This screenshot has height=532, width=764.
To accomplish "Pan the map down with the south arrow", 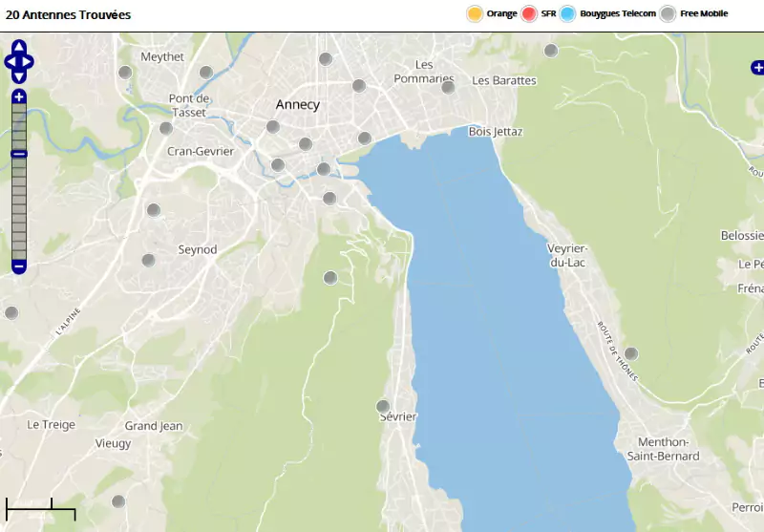I will (x=19, y=76).
